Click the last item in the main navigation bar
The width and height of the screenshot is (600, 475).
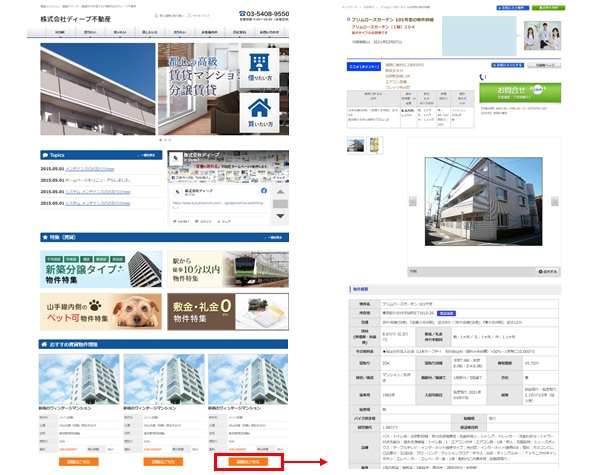coord(269,32)
